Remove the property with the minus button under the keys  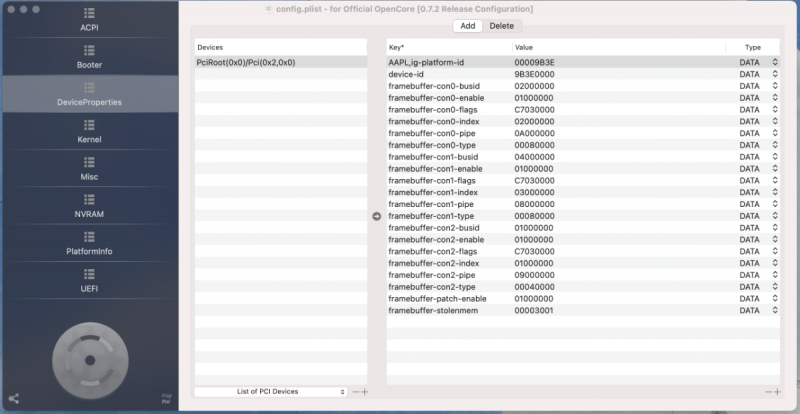pyautogui.click(x=768, y=392)
